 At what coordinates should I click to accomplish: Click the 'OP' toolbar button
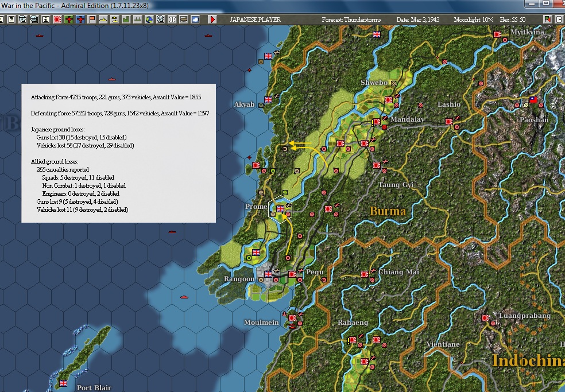coord(173,20)
